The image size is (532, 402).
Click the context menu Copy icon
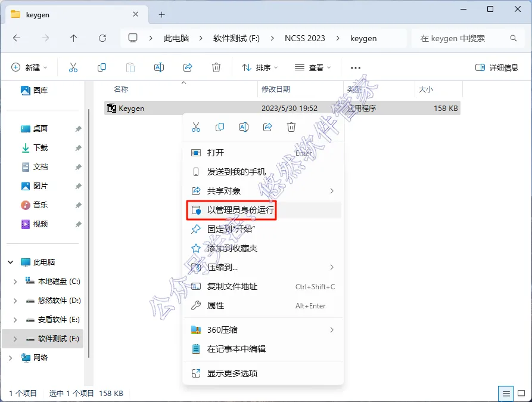(x=219, y=127)
